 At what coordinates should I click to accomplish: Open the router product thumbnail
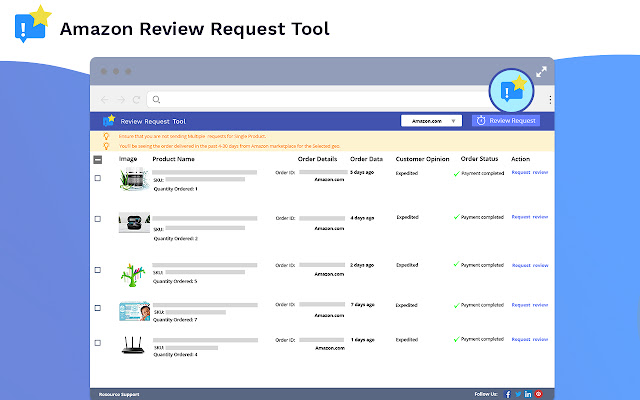(133, 345)
